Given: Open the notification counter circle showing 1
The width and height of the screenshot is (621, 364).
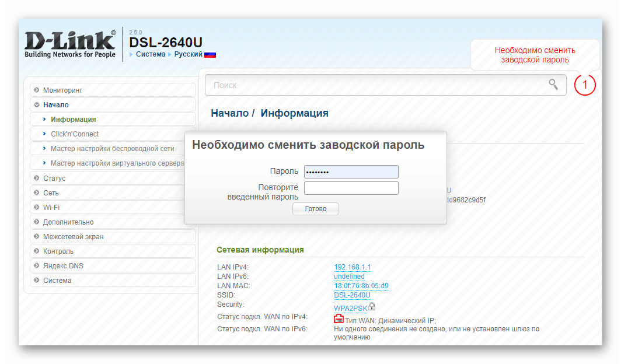Looking at the screenshot, I should pyautogui.click(x=585, y=85).
